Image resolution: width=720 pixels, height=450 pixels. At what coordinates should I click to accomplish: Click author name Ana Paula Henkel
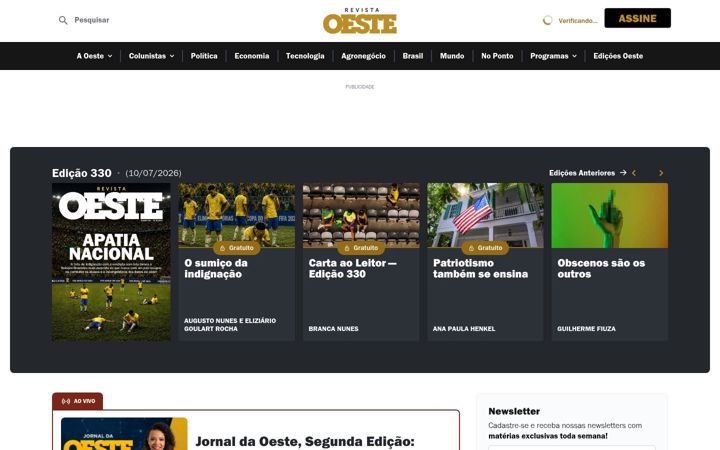(464, 329)
